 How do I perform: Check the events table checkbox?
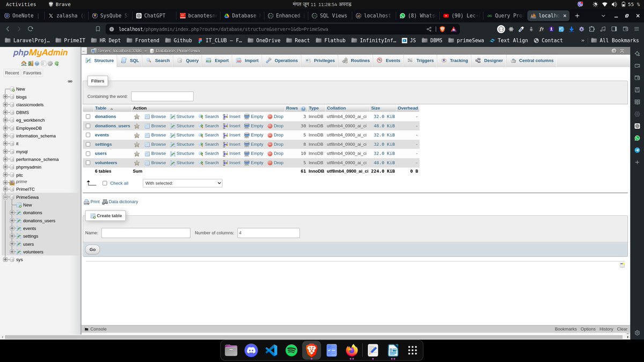(x=88, y=135)
